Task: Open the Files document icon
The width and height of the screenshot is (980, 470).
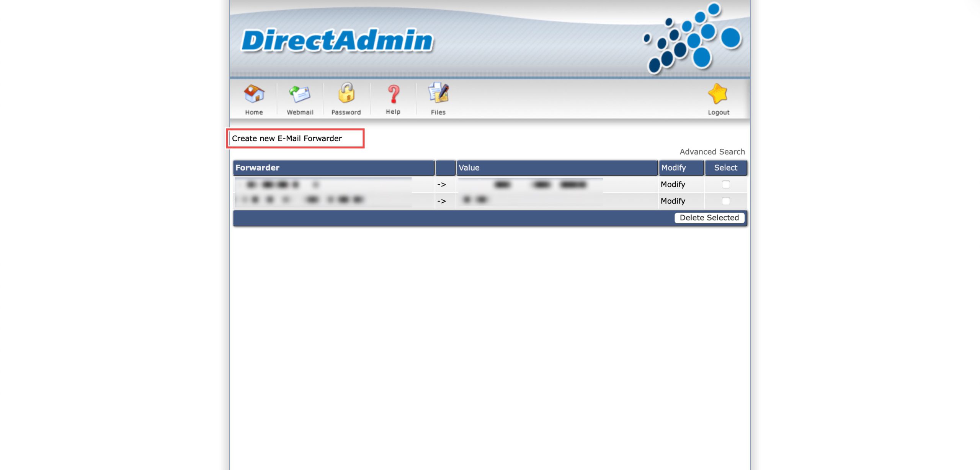Action: point(438,93)
